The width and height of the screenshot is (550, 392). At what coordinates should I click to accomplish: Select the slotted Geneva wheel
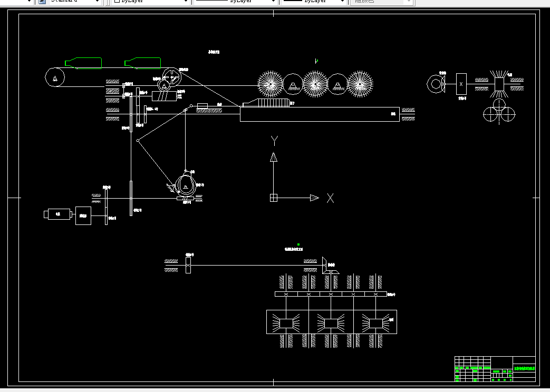pos(172,77)
